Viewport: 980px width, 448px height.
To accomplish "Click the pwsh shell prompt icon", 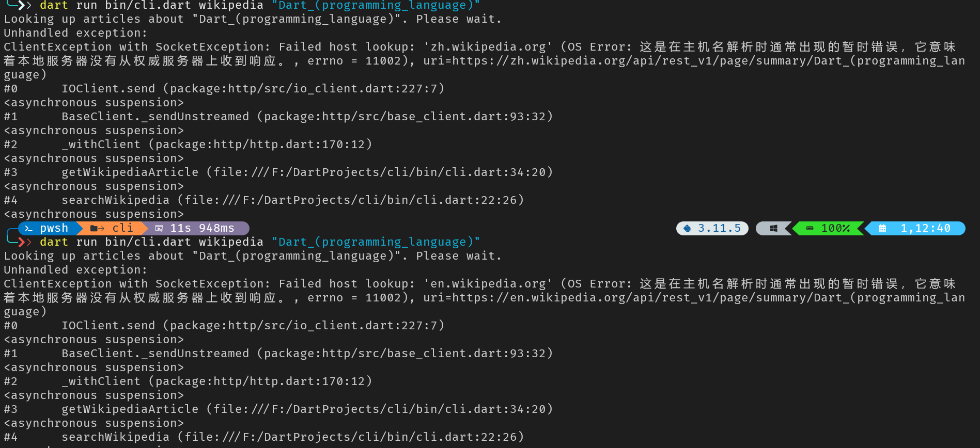I will coord(29,228).
